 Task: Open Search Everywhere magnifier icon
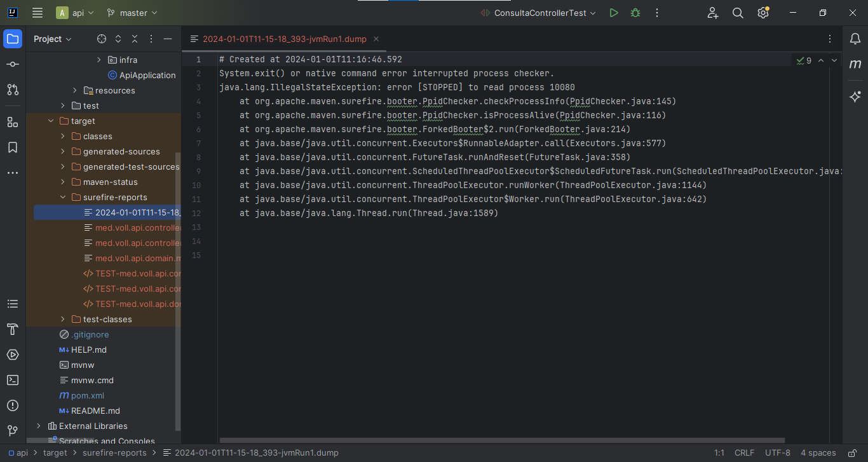point(738,13)
